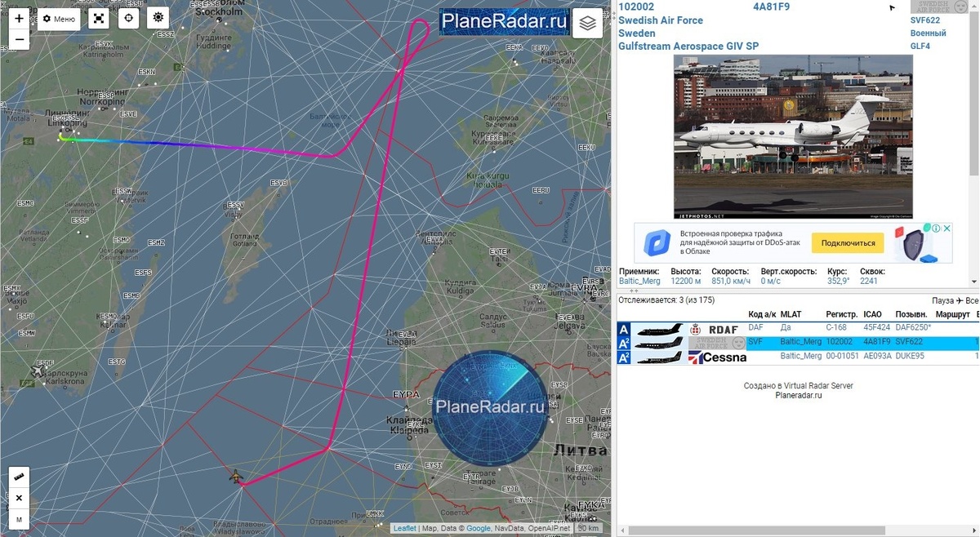Open the Gulfstream aircraft photo

click(x=793, y=137)
